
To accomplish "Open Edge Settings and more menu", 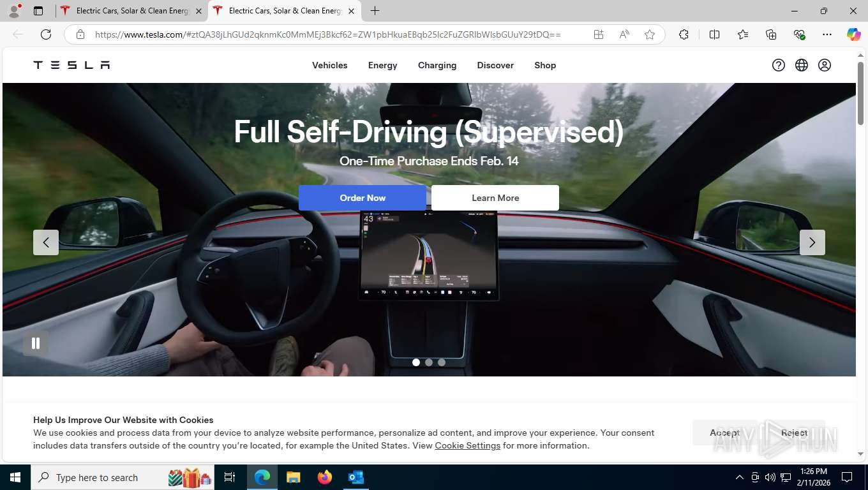I will click(x=827, y=34).
